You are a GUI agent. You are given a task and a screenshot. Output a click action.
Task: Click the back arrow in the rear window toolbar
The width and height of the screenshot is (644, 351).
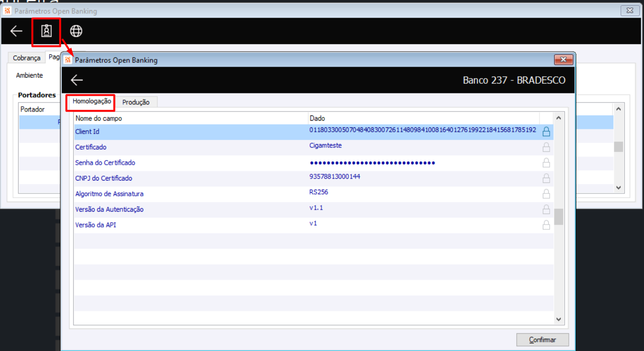pyautogui.click(x=16, y=31)
